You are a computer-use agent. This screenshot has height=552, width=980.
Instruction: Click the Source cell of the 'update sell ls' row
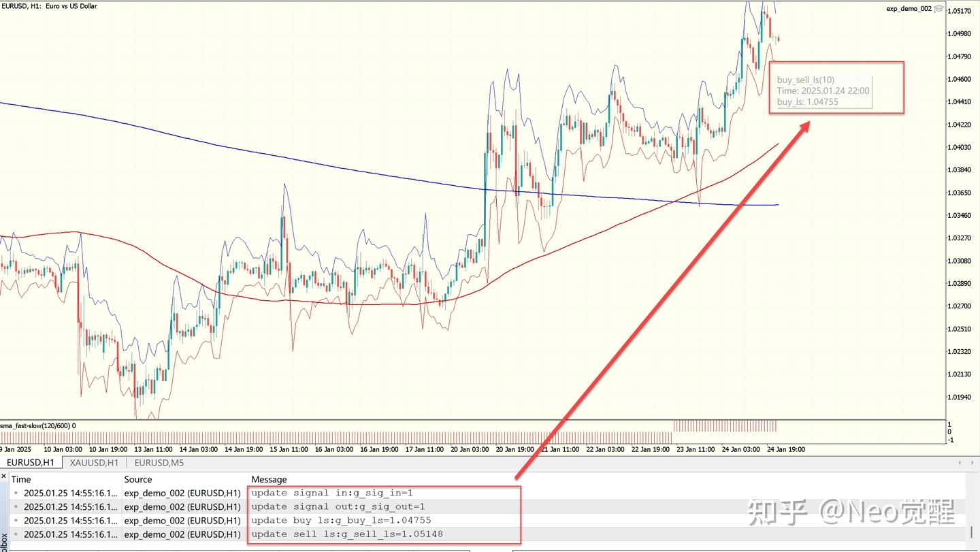[182, 534]
